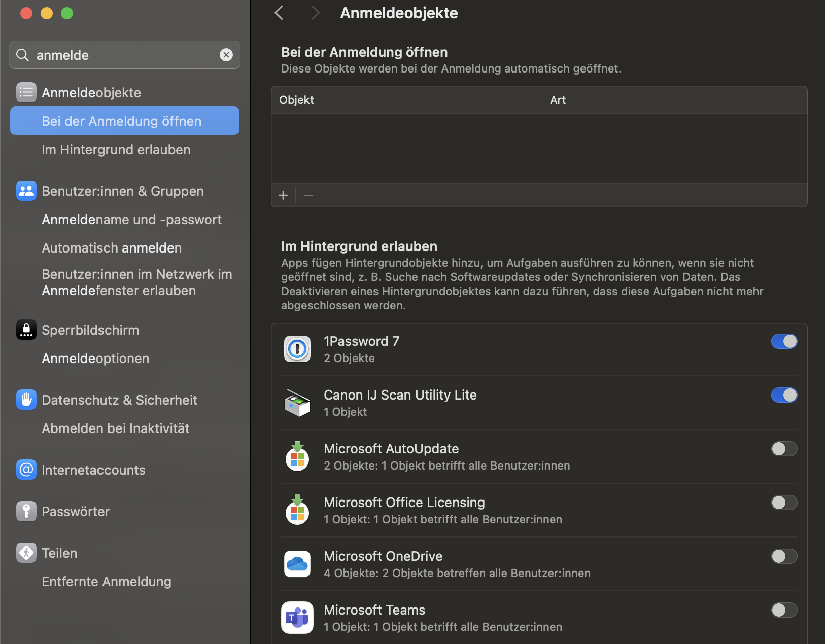Click the Microsoft OneDrive cloud icon
The width and height of the screenshot is (825, 644).
(297, 564)
